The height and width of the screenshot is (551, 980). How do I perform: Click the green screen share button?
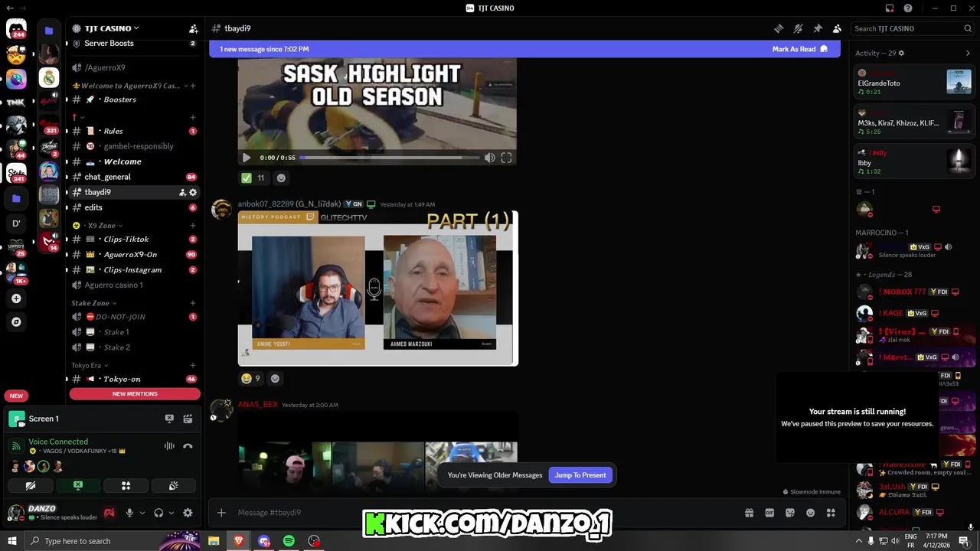pyautogui.click(x=78, y=485)
